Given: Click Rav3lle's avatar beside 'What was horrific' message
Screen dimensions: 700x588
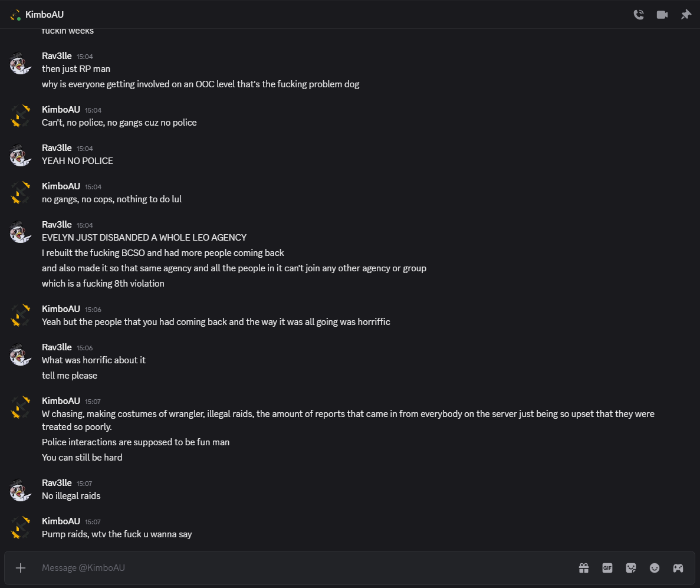Looking at the screenshot, I should pyautogui.click(x=21, y=354).
